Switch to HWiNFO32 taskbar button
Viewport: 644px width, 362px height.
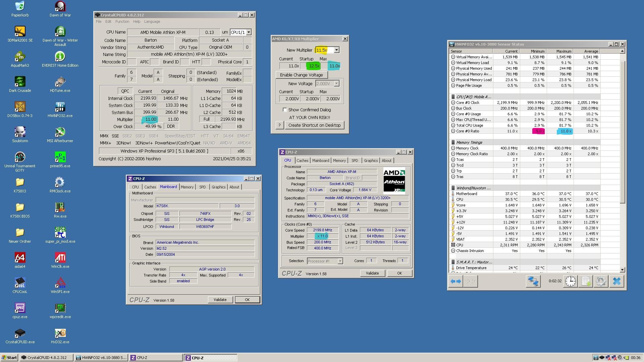click(x=101, y=358)
